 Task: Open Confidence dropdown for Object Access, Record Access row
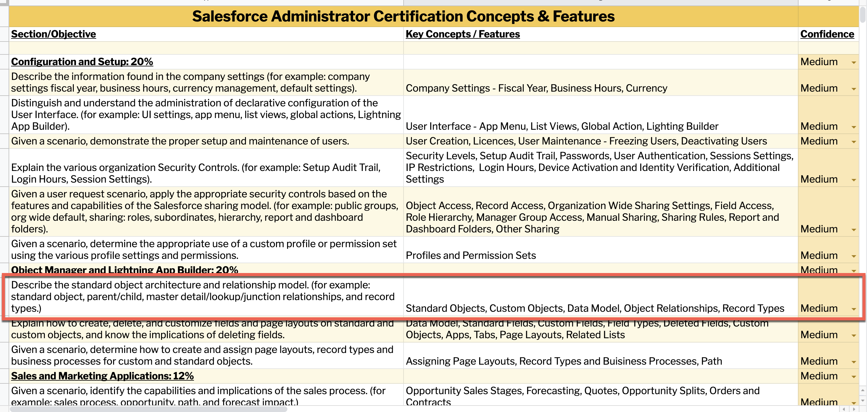pyautogui.click(x=854, y=230)
